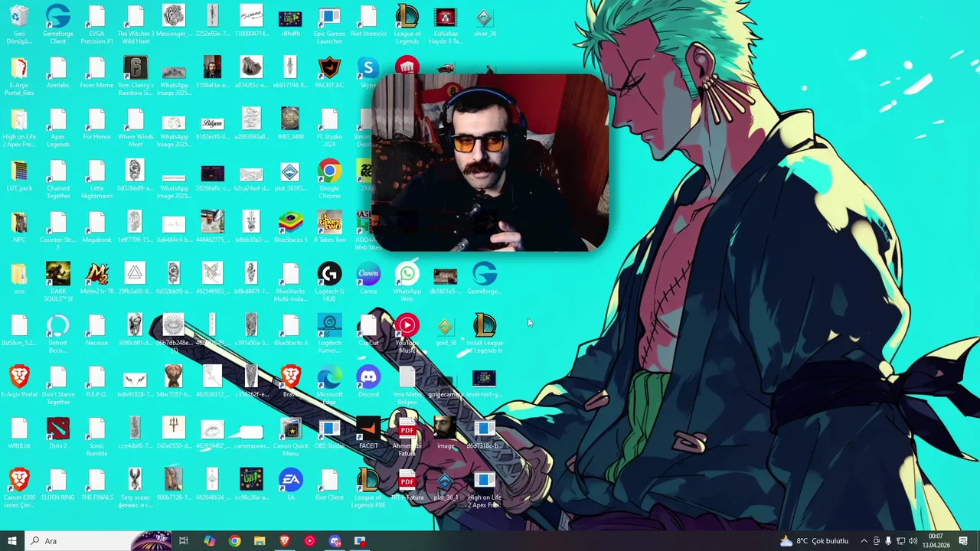The height and width of the screenshot is (551, 980).
Task: Open the DARK SOULS III shortcut
Action: (58, 282)
